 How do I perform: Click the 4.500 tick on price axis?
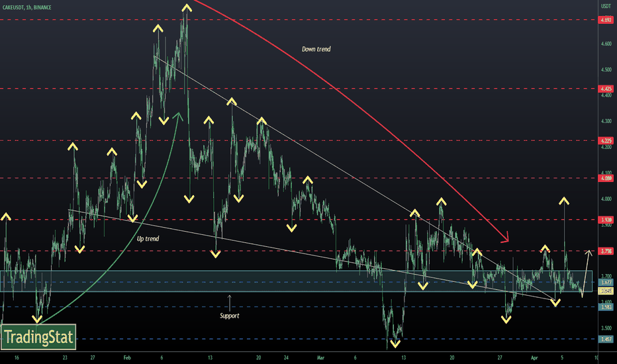click(606, 69)
